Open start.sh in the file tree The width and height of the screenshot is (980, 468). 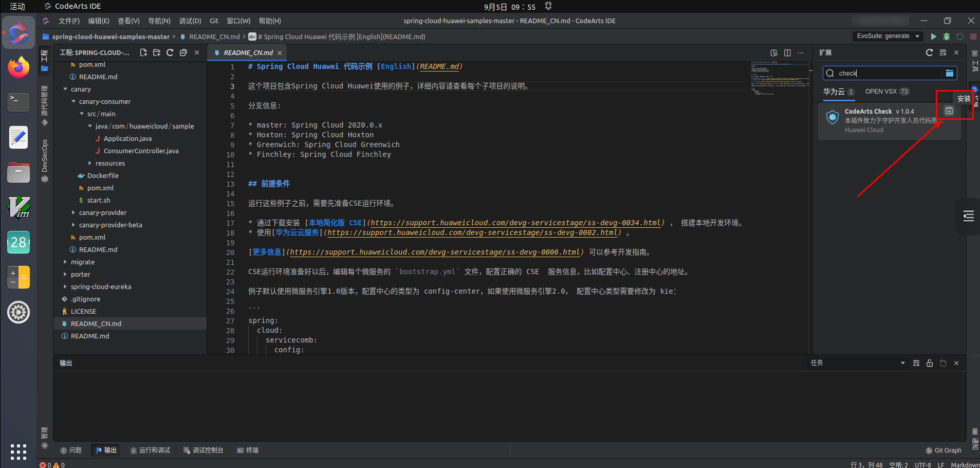pyautogui.click(x=98, y=201)
